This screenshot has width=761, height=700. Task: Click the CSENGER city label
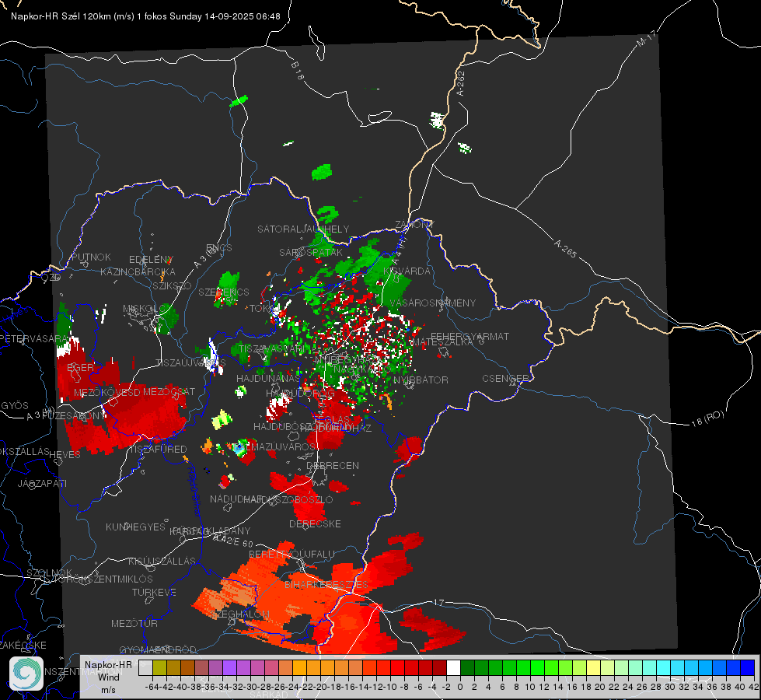click(505, 379)
